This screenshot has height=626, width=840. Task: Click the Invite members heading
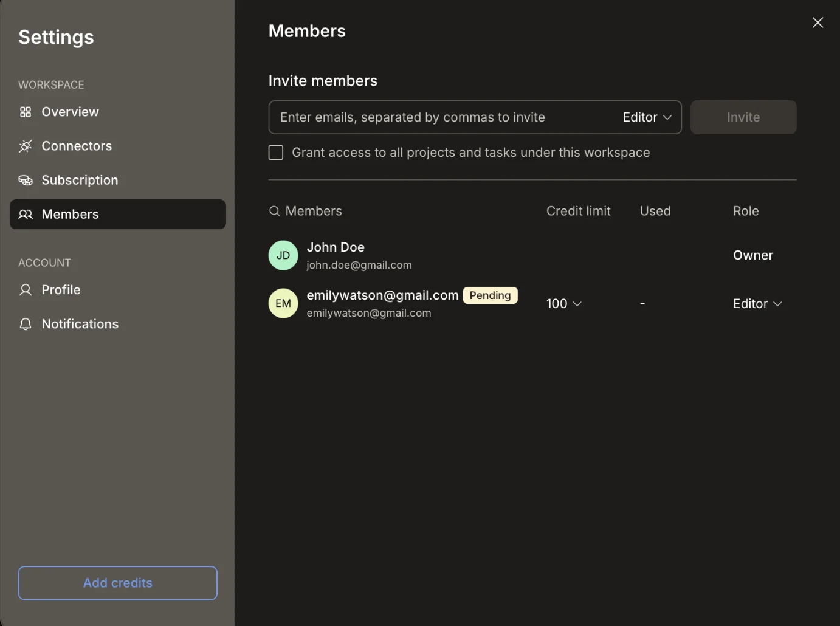pyautogui.click(x=323, y=81)
